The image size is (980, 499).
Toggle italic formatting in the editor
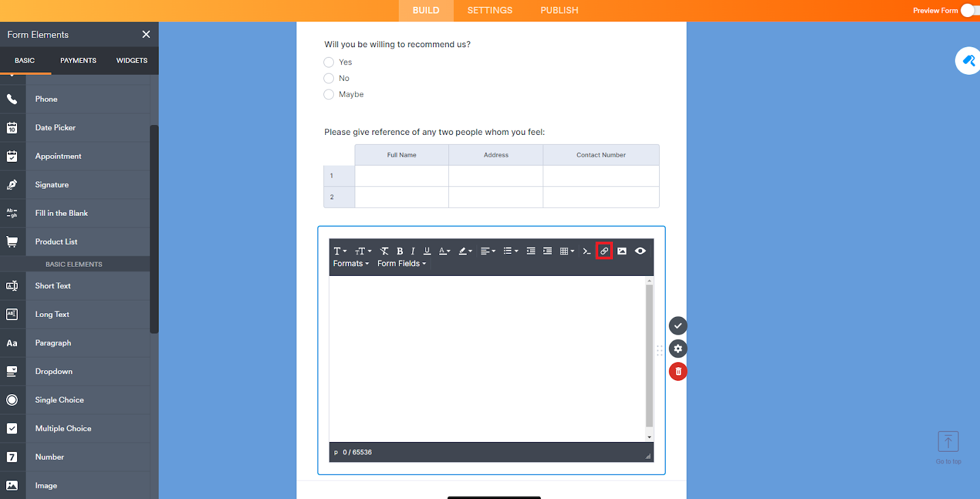coord(413,251)
